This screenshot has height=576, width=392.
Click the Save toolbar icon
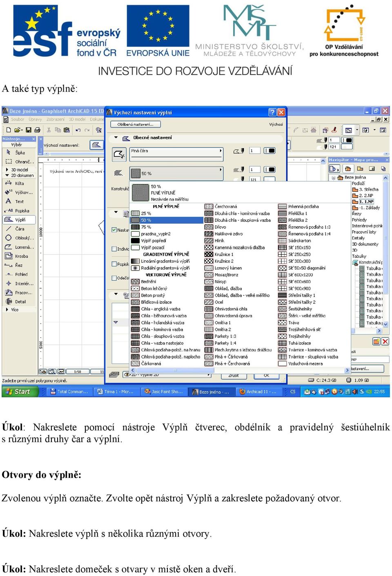(29, 130)
